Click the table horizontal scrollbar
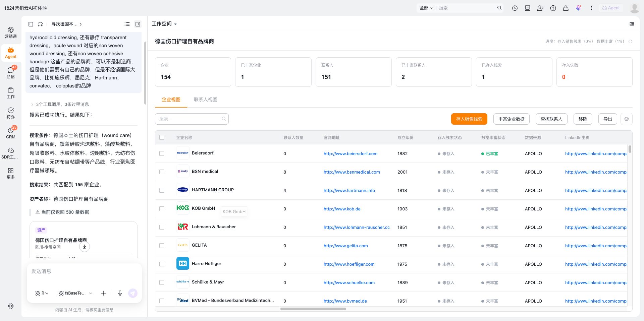Image resolution: width=644 pixels, height=321 pixels. pos(313,309)
